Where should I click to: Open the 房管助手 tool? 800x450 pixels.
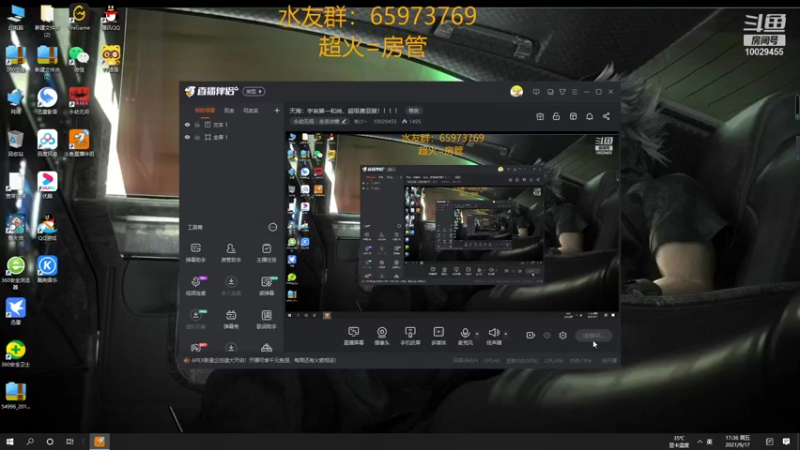click(231, 253)
